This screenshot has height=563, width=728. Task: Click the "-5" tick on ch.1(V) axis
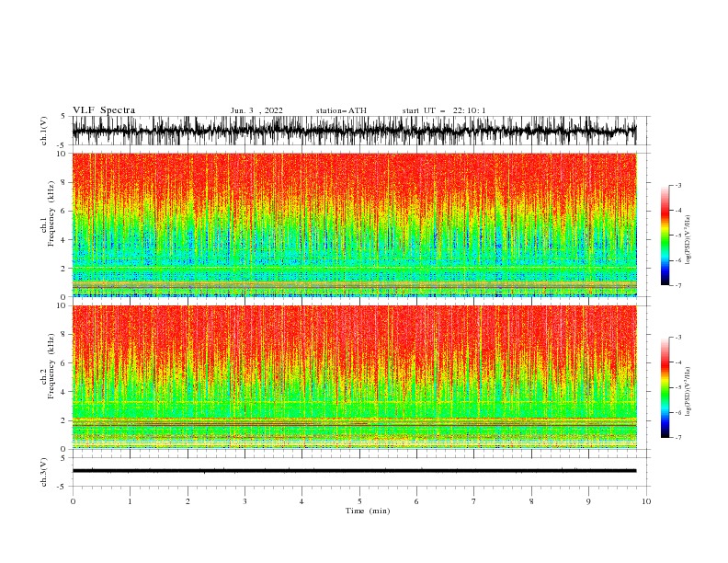click(62, 145)
